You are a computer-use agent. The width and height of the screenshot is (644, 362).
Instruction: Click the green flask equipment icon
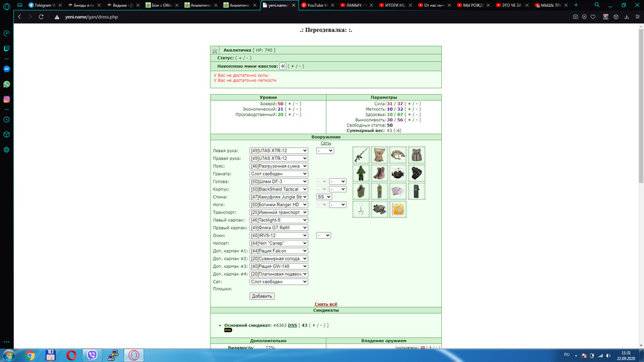click(361, 191)
